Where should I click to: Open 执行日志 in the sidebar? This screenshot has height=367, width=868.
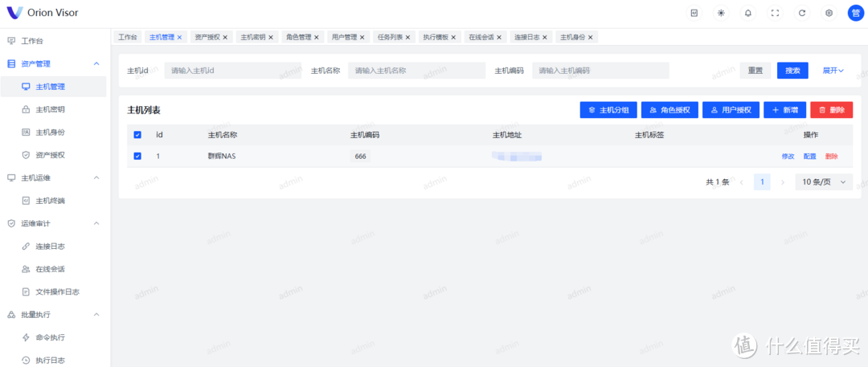[53, 360]
